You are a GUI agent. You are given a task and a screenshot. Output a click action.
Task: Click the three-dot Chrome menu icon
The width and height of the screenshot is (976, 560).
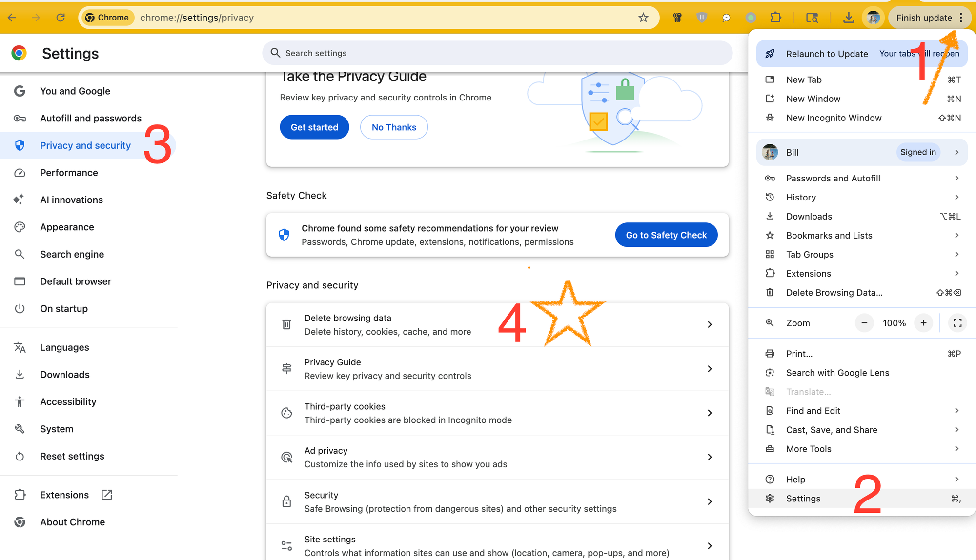(x=961, y=18)
